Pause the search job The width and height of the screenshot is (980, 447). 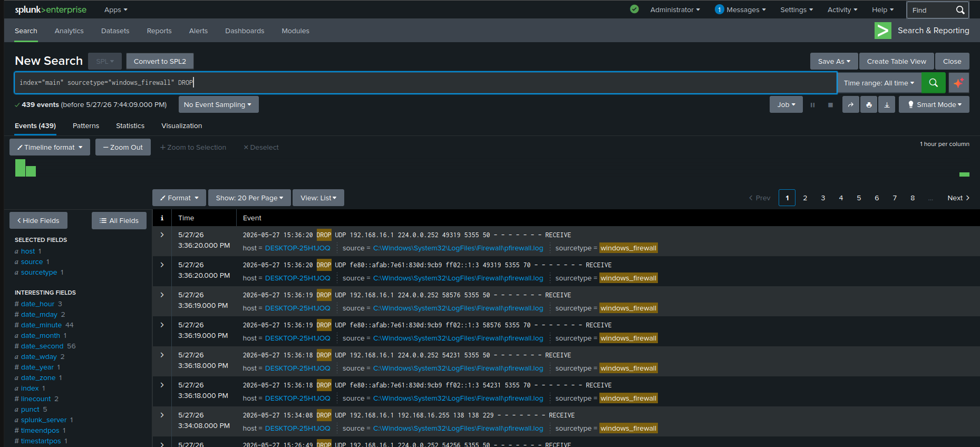click(812, 105)
